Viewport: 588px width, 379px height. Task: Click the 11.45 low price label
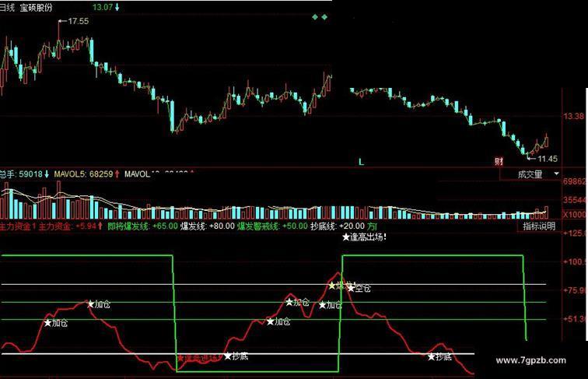pos(547,159)
